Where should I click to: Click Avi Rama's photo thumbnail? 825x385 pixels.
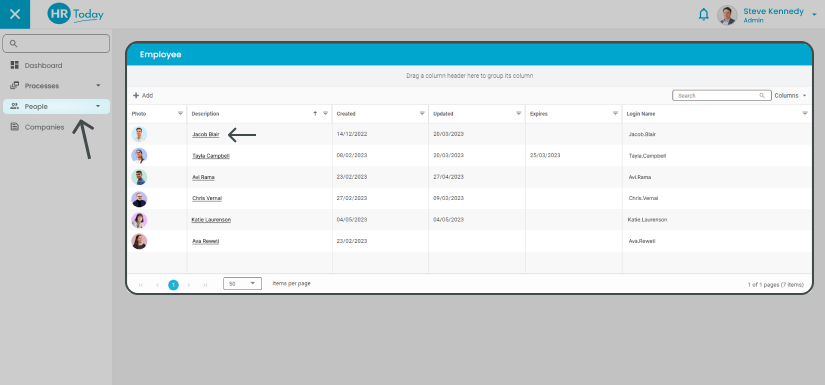(139, 177)
